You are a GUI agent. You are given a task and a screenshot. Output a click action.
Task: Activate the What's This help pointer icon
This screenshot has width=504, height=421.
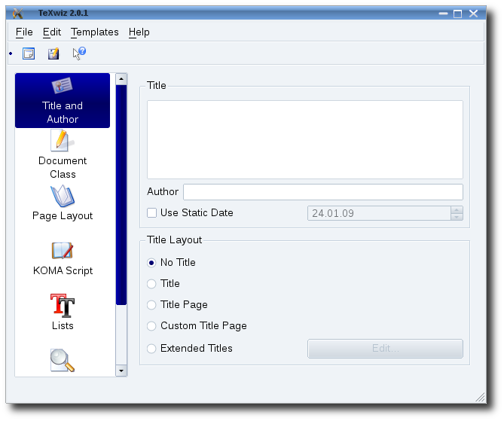point(79,53)
